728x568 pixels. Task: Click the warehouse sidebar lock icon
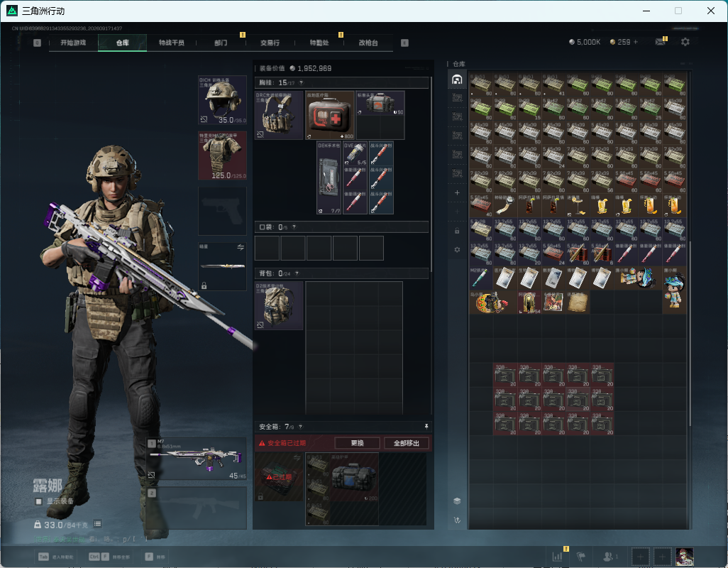(457, 231)
